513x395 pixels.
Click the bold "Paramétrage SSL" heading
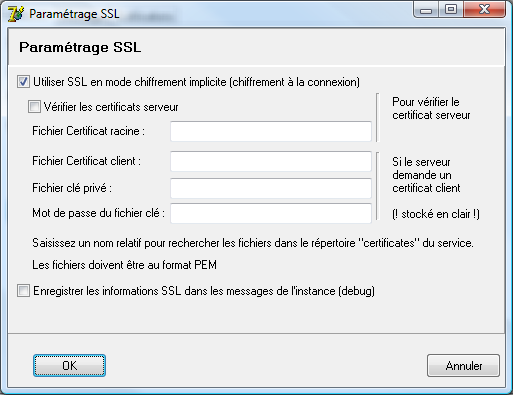[80, 47]
